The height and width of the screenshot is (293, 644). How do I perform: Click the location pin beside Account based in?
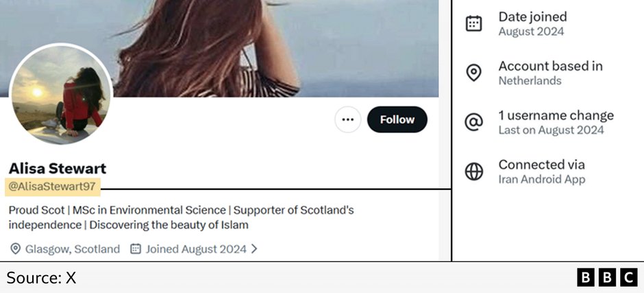click(473, 73)
